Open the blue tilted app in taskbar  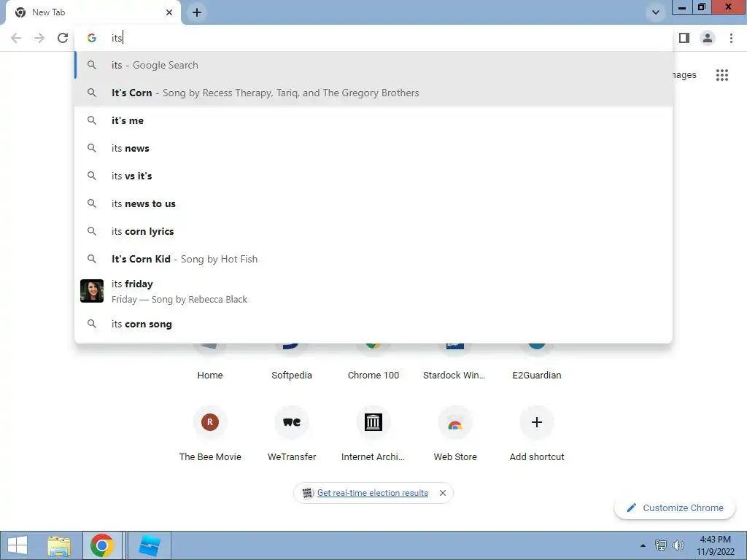pyautogui.click(x=149, y=545)
